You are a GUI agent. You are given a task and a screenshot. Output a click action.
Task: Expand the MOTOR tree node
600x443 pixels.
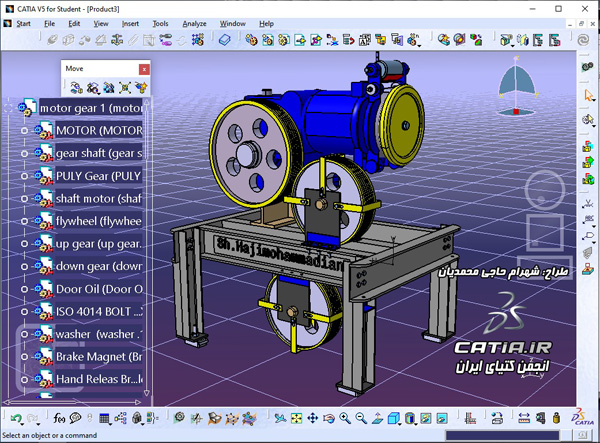pos(24,131)
